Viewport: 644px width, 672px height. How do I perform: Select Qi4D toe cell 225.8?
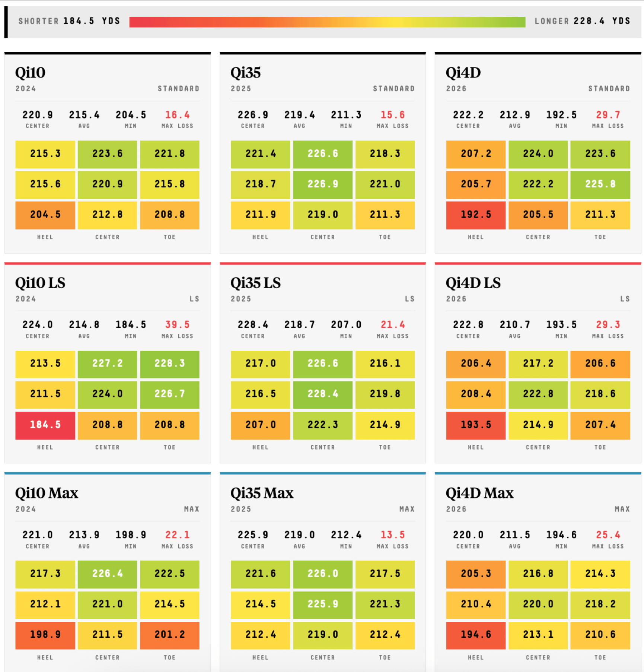pyautogui.click(x=600, y=184)
